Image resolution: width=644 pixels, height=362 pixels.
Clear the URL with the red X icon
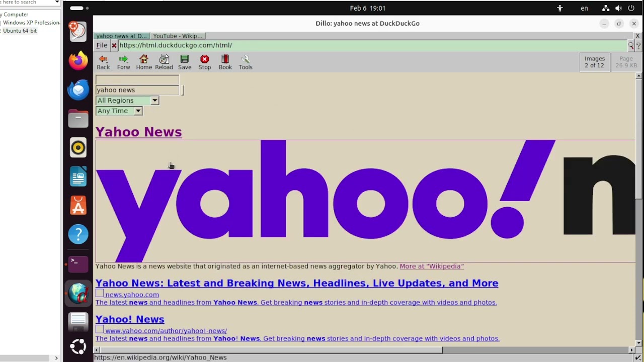(x=114, y=45)
